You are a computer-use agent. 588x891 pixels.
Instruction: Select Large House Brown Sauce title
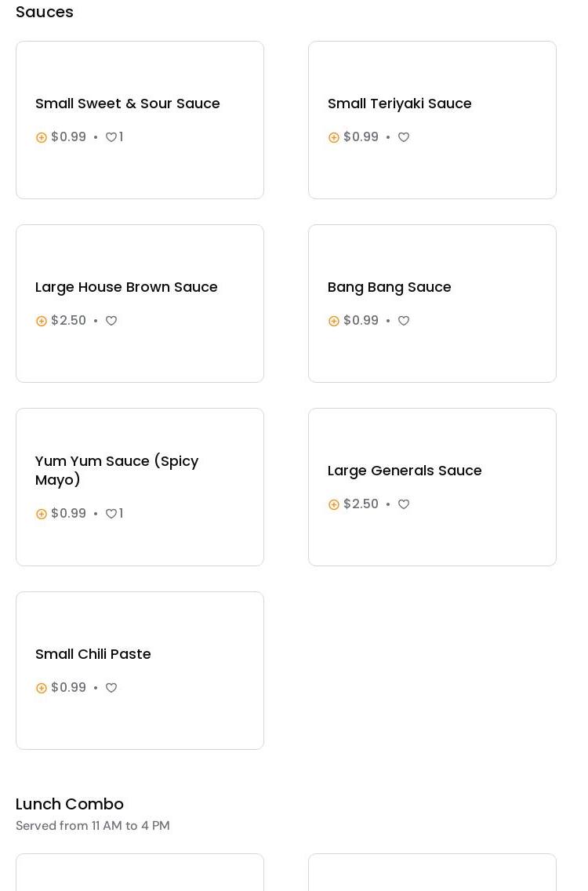click(126, 287)
